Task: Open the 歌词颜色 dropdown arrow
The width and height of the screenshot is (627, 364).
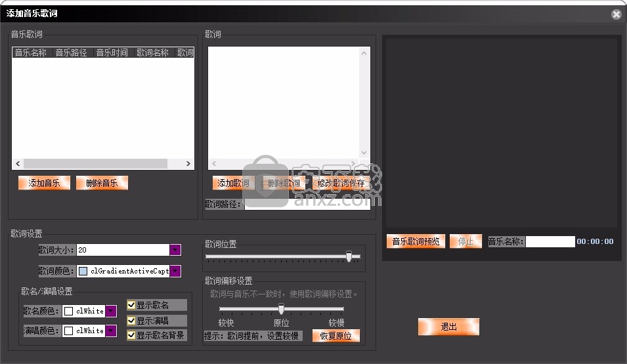Action: tap(175, 271)
